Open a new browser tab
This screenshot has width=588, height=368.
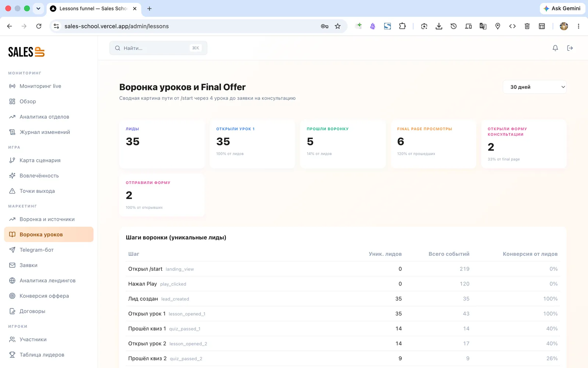[149, 8]
